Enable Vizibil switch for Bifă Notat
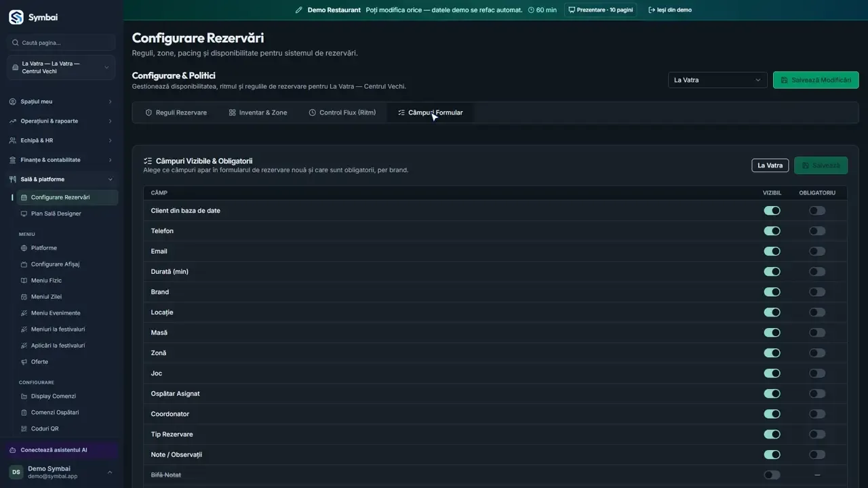The height and width of the screenshot is (488, 868). [772, 475]
